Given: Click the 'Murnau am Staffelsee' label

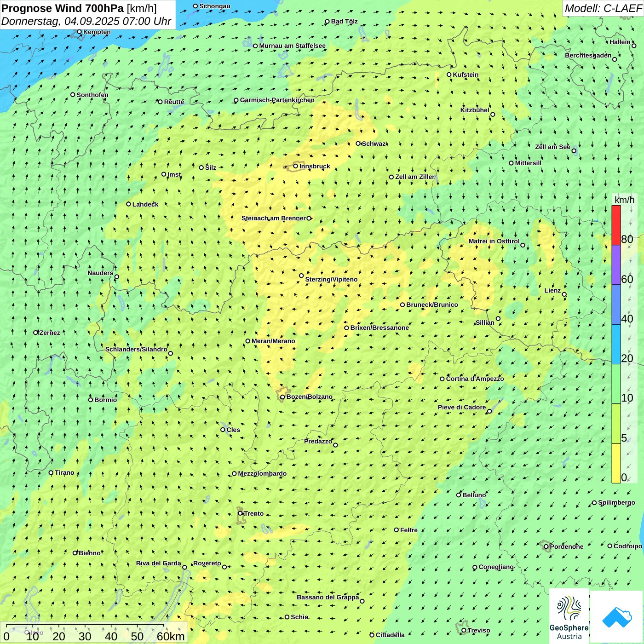Looking at the screenshot, I should click(x=292, y=46).
